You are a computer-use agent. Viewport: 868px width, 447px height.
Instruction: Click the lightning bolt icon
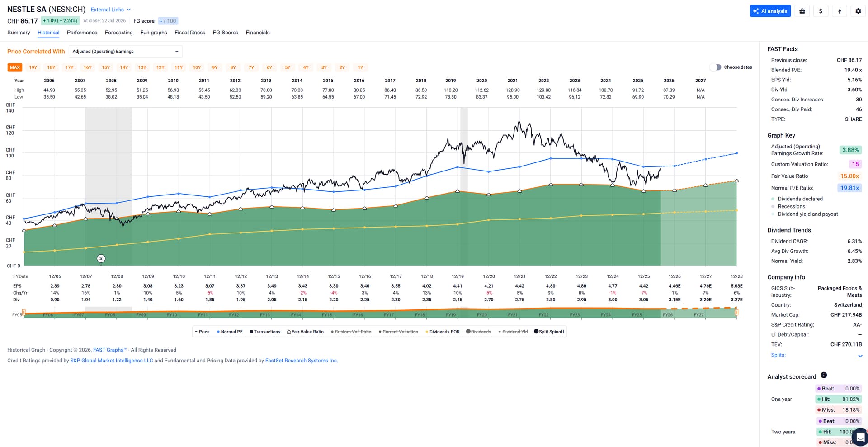tap(840, 11)
